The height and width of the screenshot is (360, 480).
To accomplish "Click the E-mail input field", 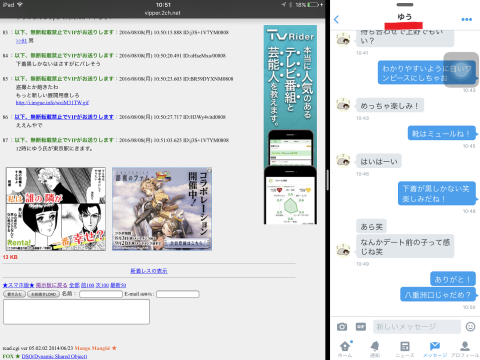I will (x=178, y=294).
